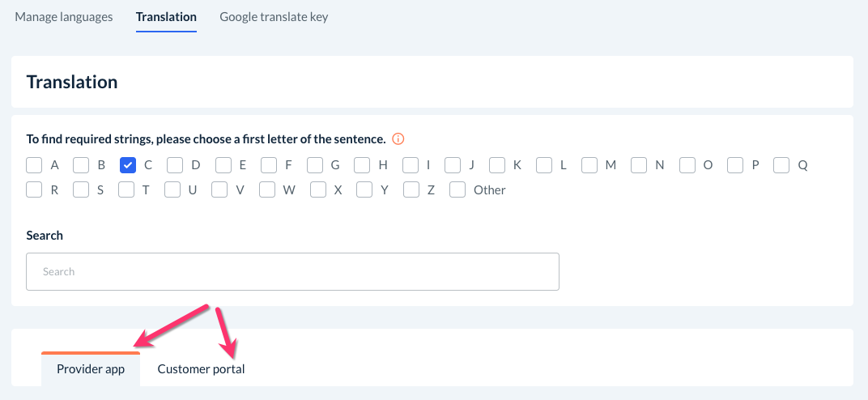This screenshot has height=400, width=868.
Task: Check the letter A checkbox
Action: (x=34, y=165)
